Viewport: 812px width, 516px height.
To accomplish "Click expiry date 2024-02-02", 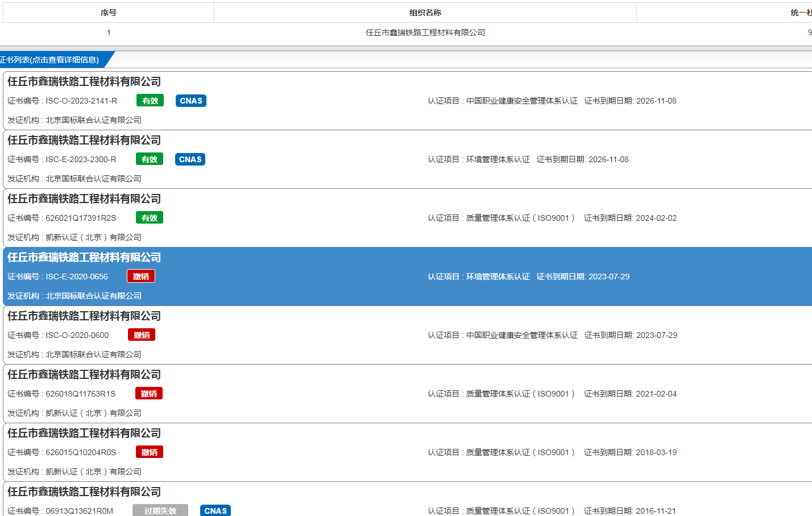I will tap(656, 218).
